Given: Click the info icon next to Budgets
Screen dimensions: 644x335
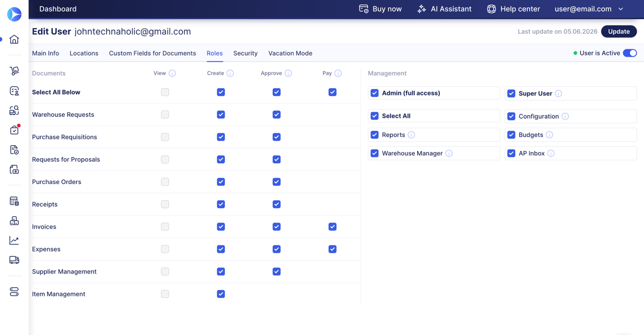Looking at the screenshot, I should (x=549, y=135).
